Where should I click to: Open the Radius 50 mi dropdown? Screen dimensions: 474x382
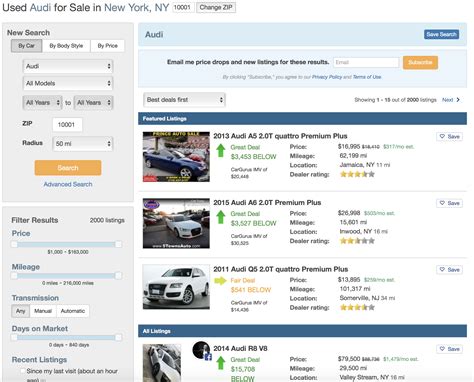coord(83,144)
